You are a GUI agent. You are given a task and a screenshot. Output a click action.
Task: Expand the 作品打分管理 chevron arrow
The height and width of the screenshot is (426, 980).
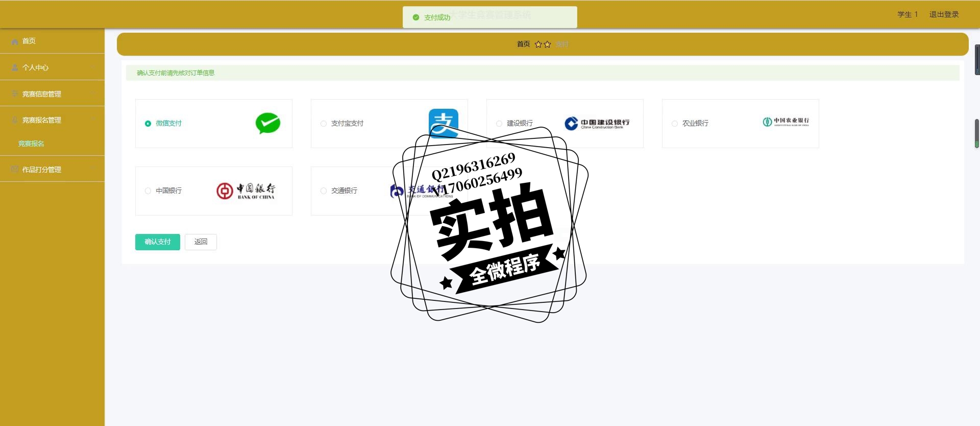pyautogui.click(x=93, y=169)
